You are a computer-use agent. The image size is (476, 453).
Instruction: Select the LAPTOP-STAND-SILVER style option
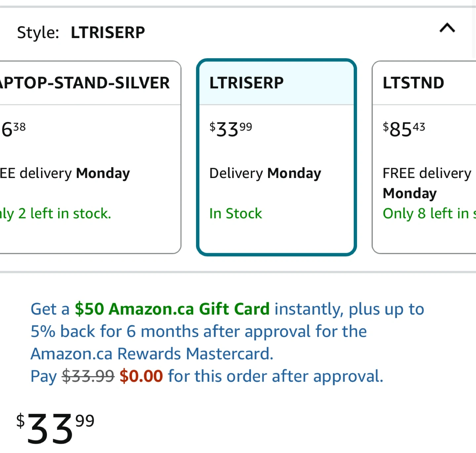[x=84, y=83]
